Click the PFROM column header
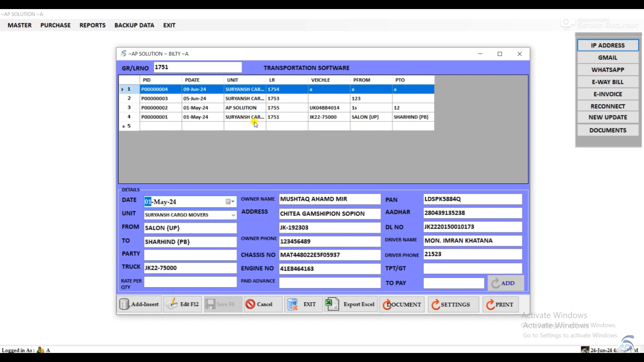Screen dimensions: 644x362 (371, 80)
